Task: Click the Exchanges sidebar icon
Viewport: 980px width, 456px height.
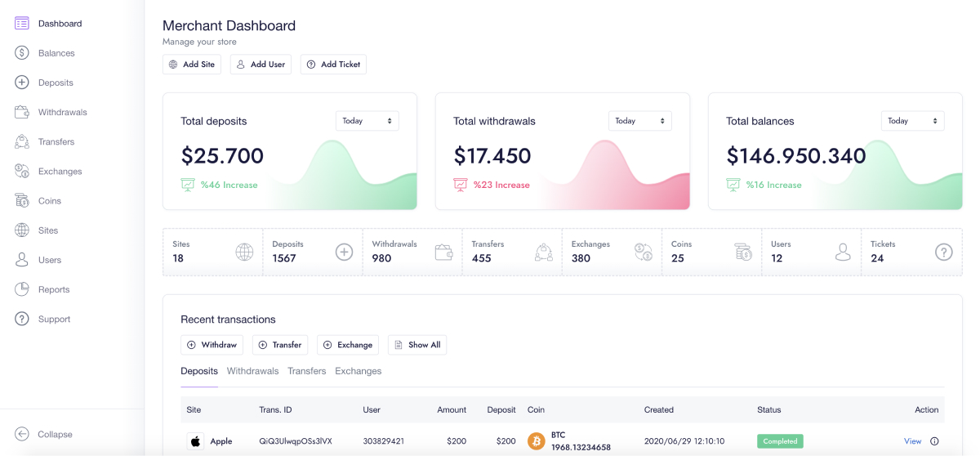Action: click(22, 171)
